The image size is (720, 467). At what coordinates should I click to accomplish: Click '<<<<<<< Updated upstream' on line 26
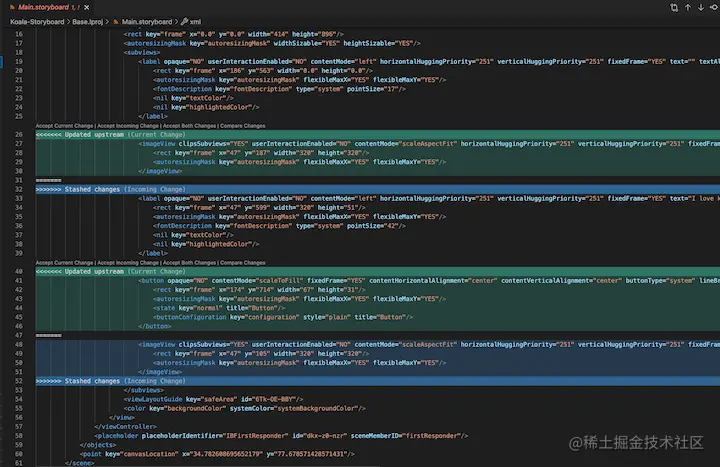click(80, 135)
